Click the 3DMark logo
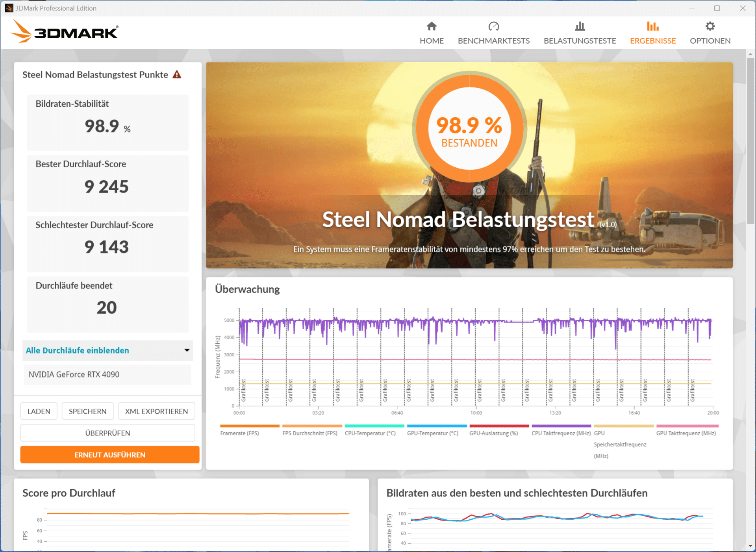The image size is (756, 552). point(65,31)
